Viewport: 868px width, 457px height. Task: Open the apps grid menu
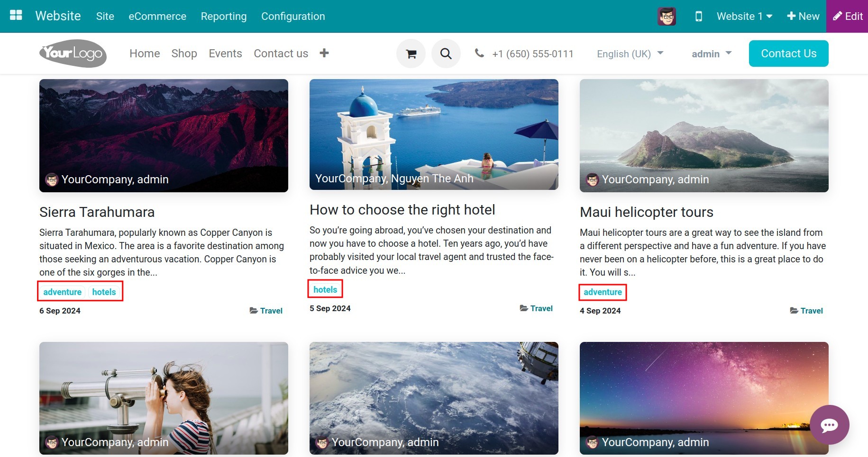click(16, 15)
